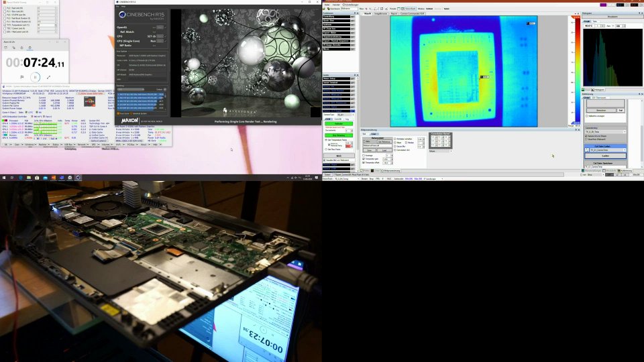The height and width of the screenshot is (362, 644).
Task: Open the Timer tab icon in clock app
Action: click(x=21, y=48)
